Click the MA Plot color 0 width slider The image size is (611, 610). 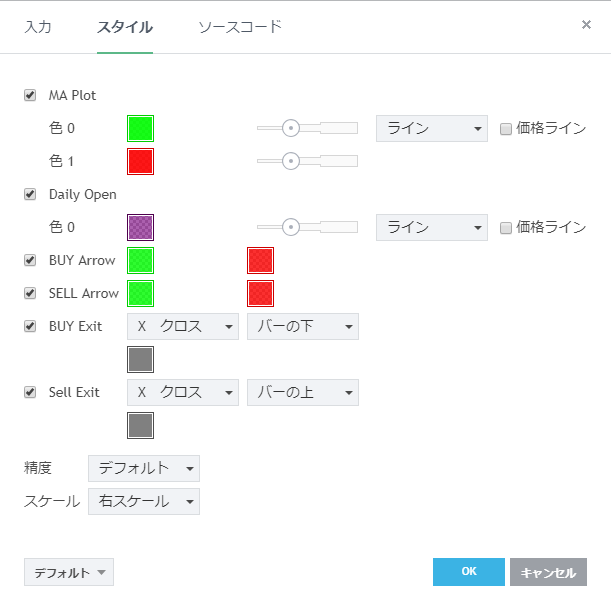pos(306,128)
